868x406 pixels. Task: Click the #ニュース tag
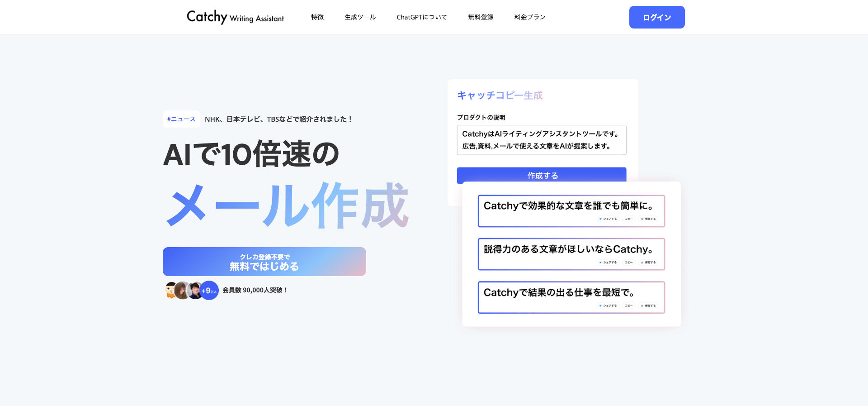pos(181,119)
